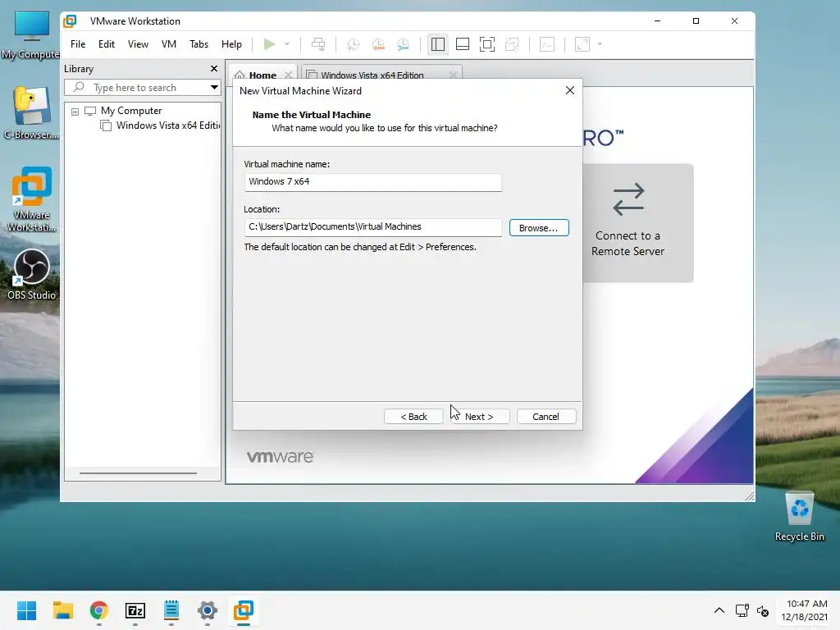Image resolution: width=840 pixels, height=630 pixels.
Task: Click the console view toolbar icon
Action: pyautogui.click(x=547, y=44)
